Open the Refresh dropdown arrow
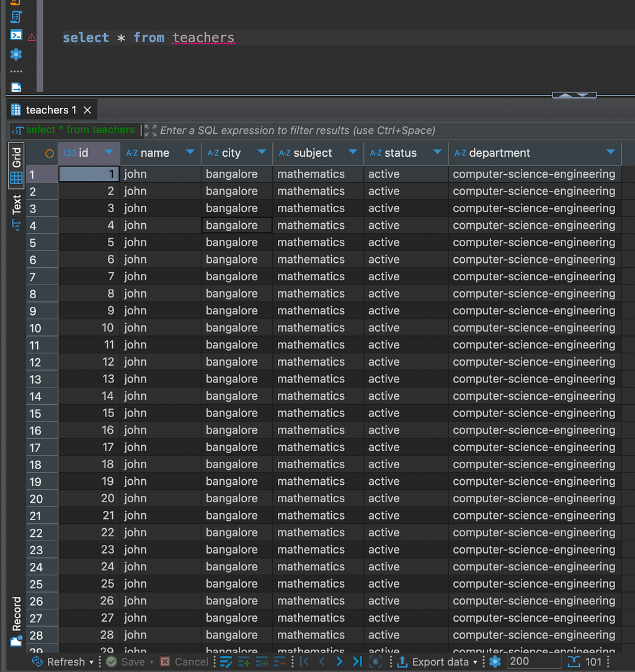635x672 pixels. pos(91,663)
